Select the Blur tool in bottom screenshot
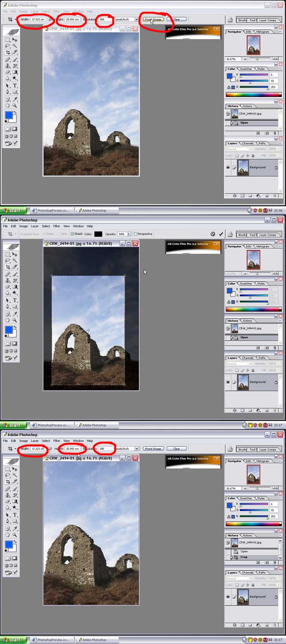This screenshot has height=644, width=286. coord(8,507)
